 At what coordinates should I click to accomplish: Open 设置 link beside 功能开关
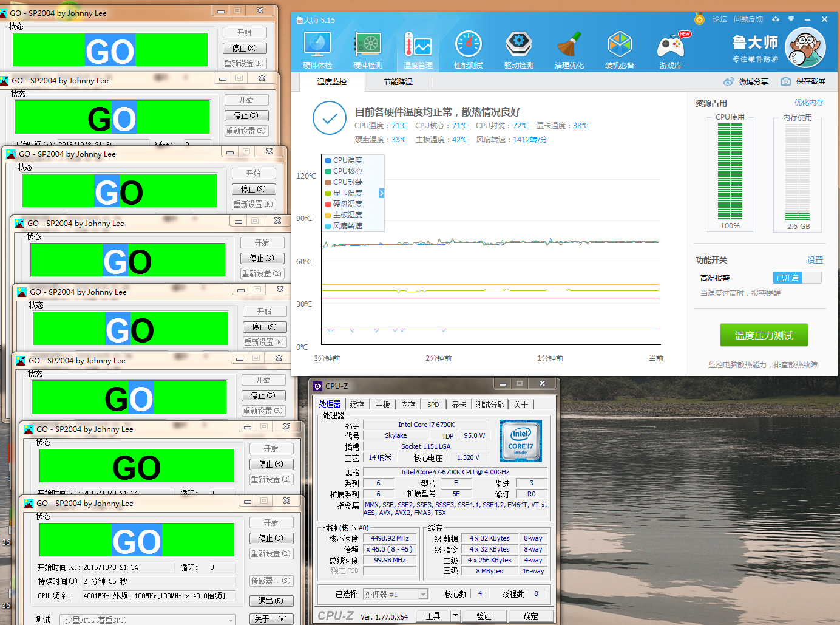(x=815, y=260)
